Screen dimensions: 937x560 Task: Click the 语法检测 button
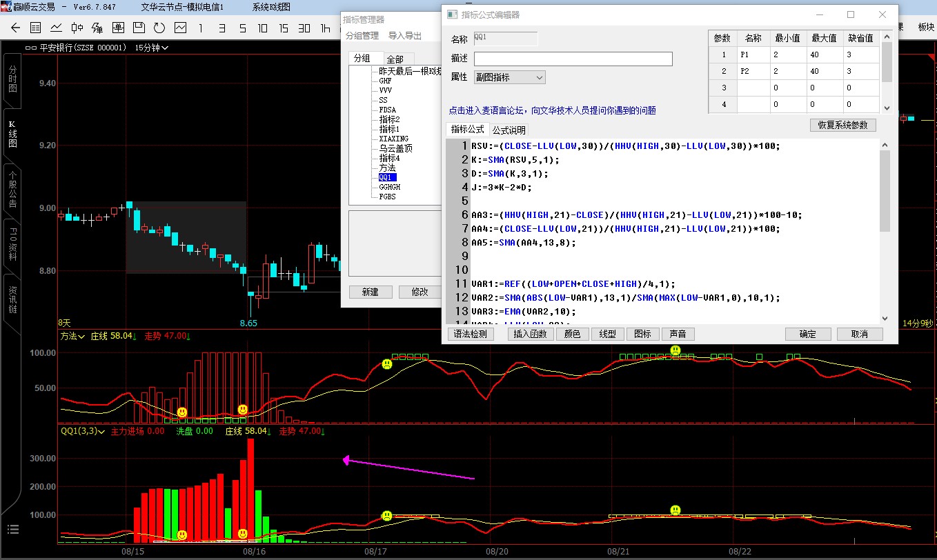(472, 334)
